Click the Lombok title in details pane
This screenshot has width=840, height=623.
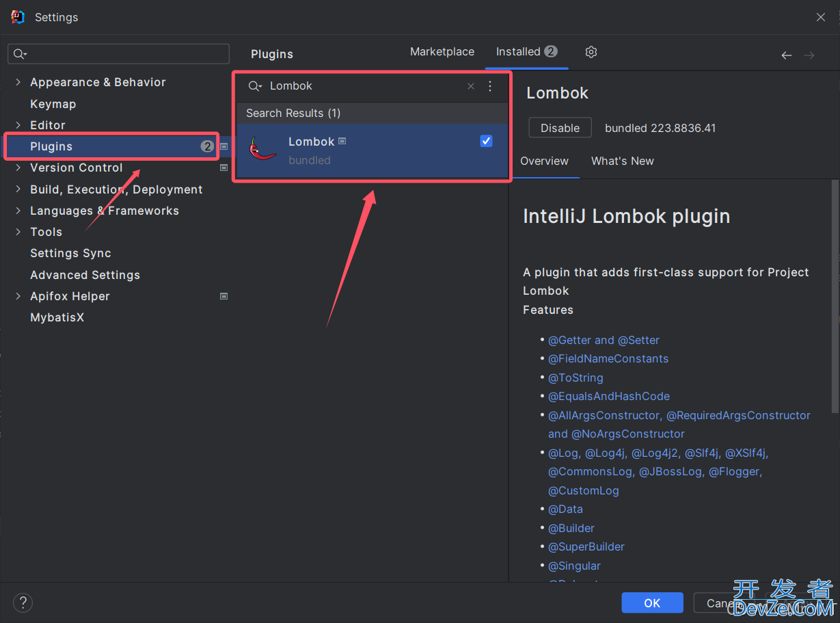(558, 93)
